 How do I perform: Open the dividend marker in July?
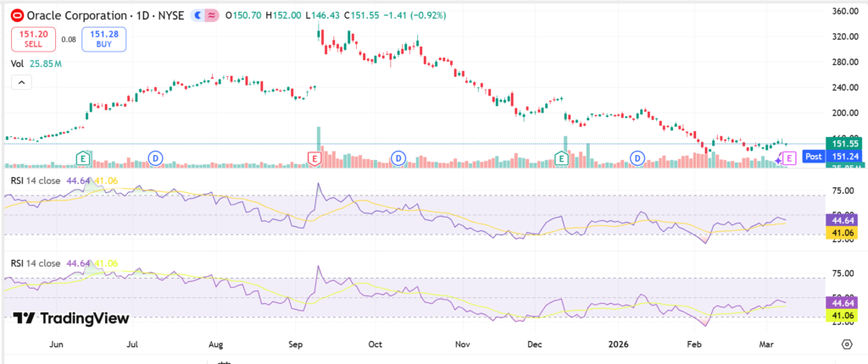tap(155, 157)
